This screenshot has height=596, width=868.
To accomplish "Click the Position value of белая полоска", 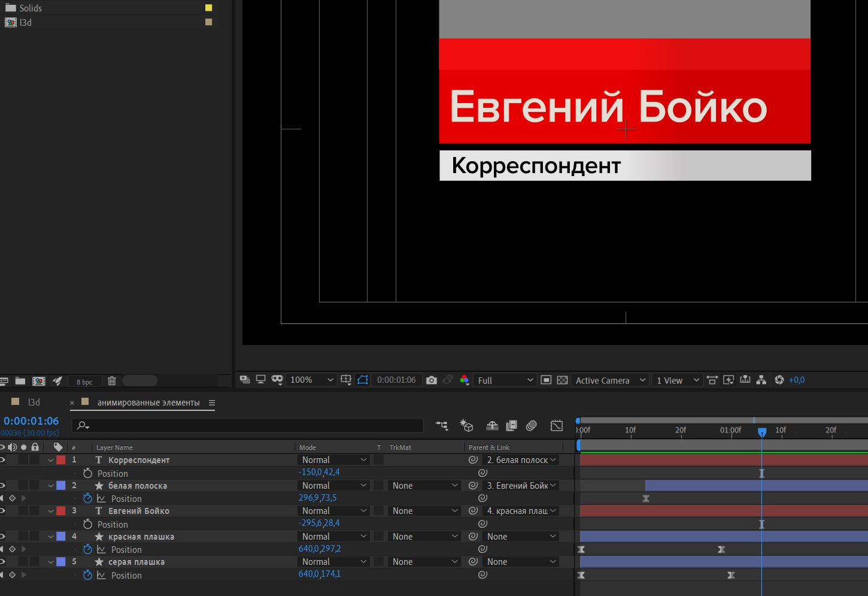I will pos(317,498).
